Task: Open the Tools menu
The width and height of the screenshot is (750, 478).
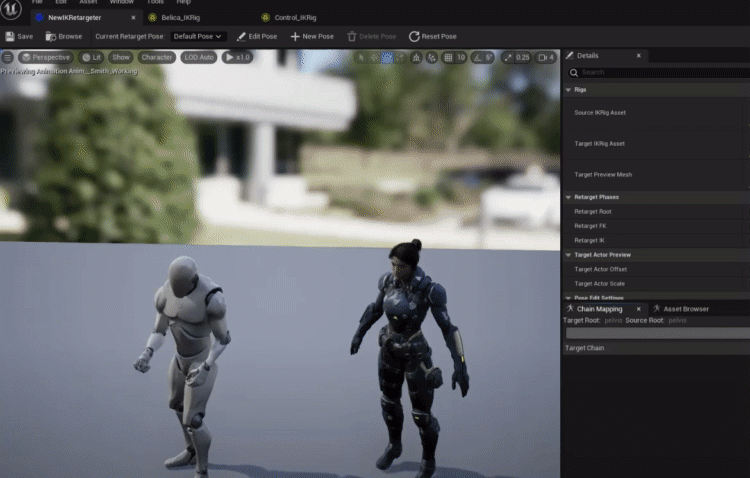Action: pyautogui.click(x=155, y=2)
